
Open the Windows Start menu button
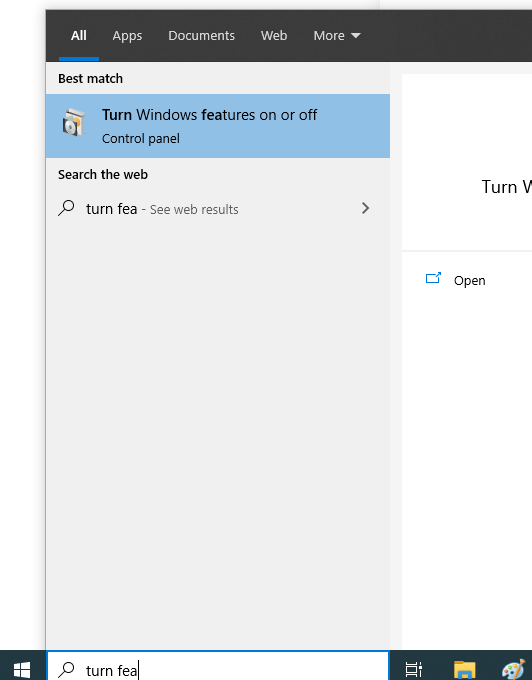tap(22, 670)
